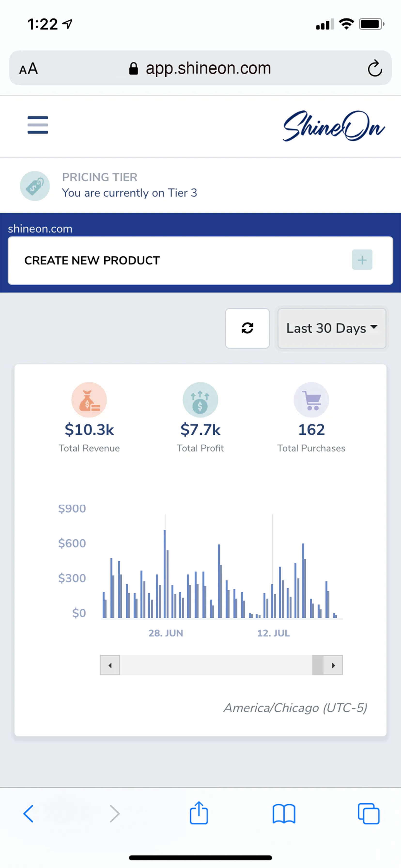This screenshot has width=401, height=868.
Task: Click the chart scrollbar right arrow
Action: click(333, 665)
